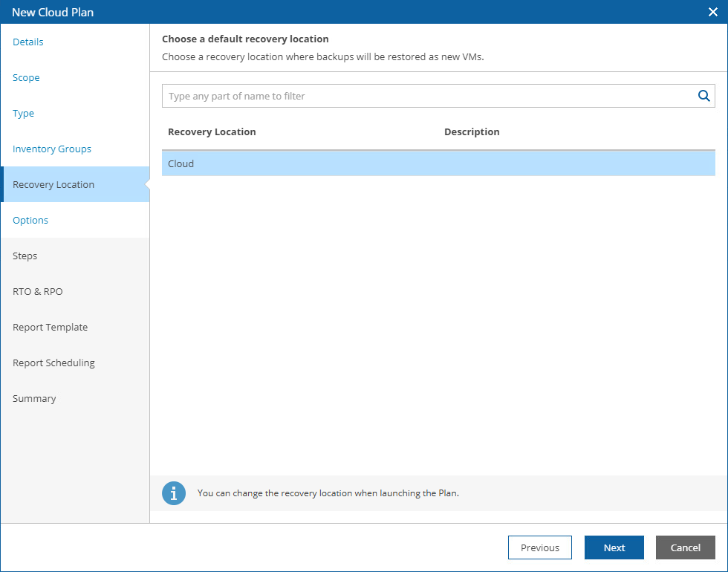Jump to the Options step

point(30,221)
